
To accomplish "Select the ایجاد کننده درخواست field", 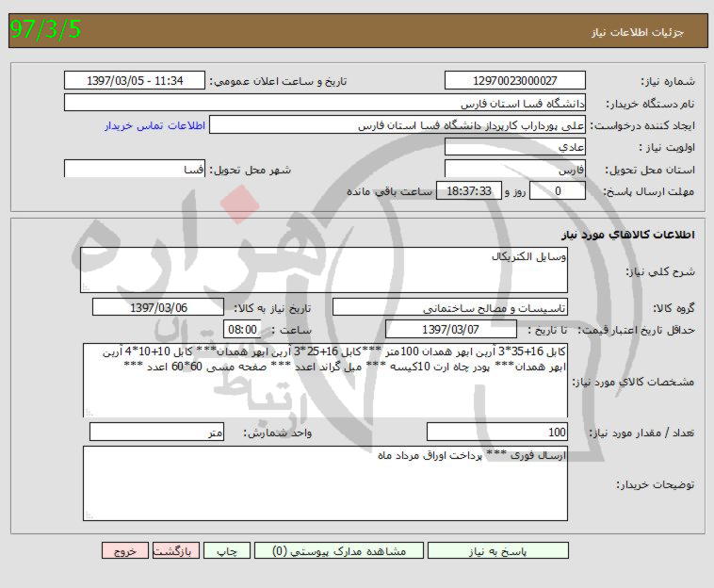I will point(397,125).
